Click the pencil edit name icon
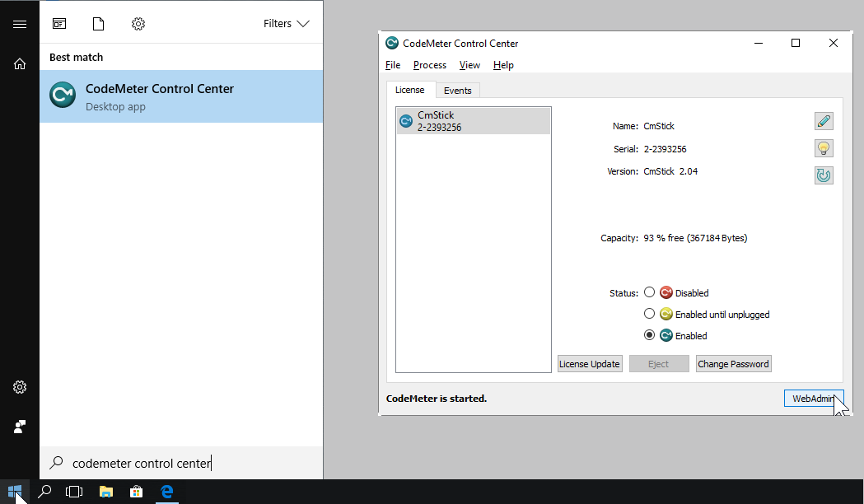This screenshot has height=504, width=864. 823,122
